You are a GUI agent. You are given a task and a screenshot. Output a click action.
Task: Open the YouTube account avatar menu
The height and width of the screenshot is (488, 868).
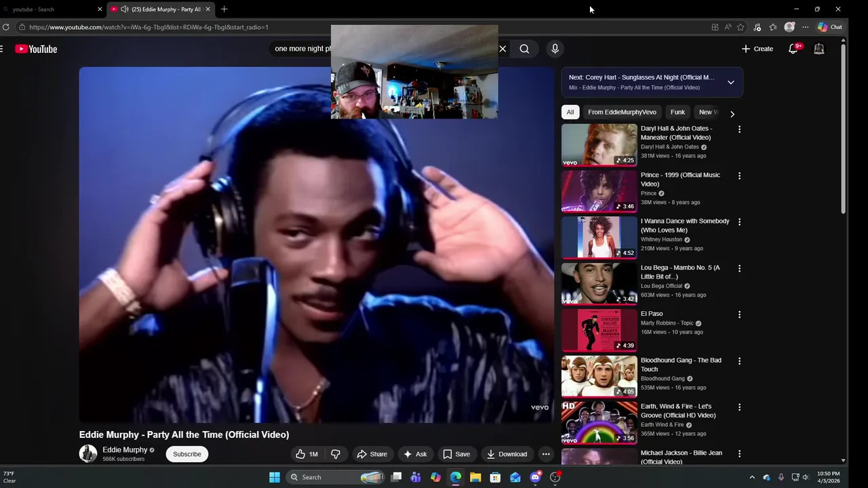tap(819, 49)
